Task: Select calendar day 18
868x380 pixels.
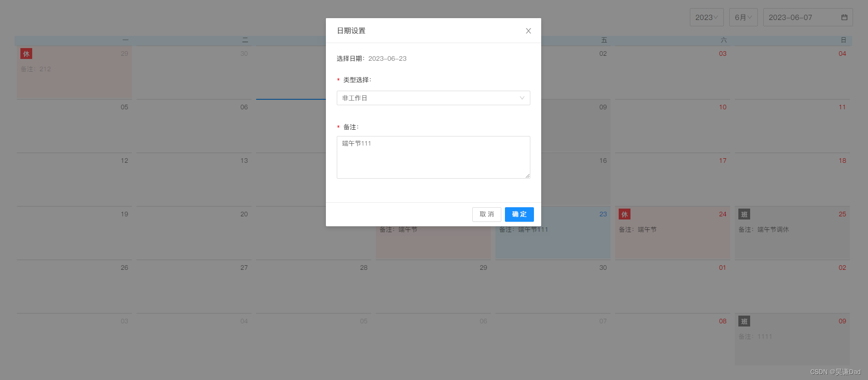Action: click(x=792, y=179)
